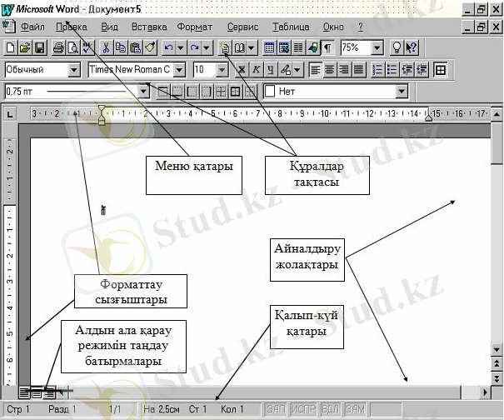Click the Open file folder icon

[24, 48]
